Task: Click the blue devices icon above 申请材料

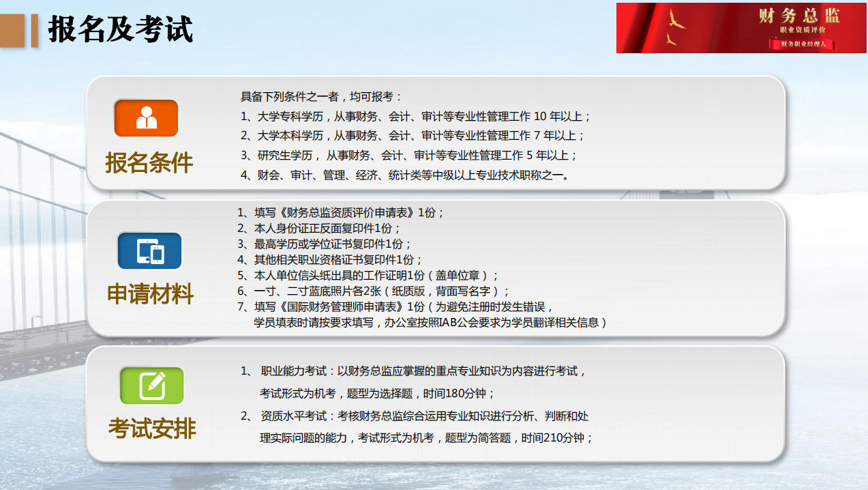Action: [x=149, y=250]
